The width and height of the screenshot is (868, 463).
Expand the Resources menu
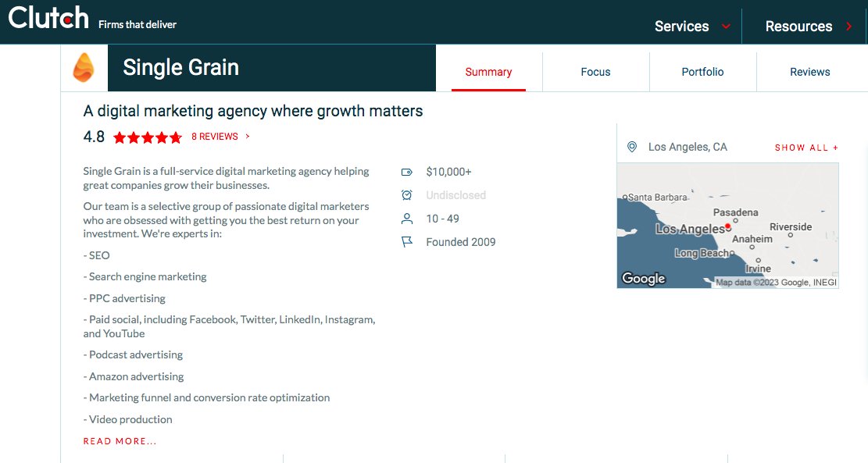(x=808, y=26)
